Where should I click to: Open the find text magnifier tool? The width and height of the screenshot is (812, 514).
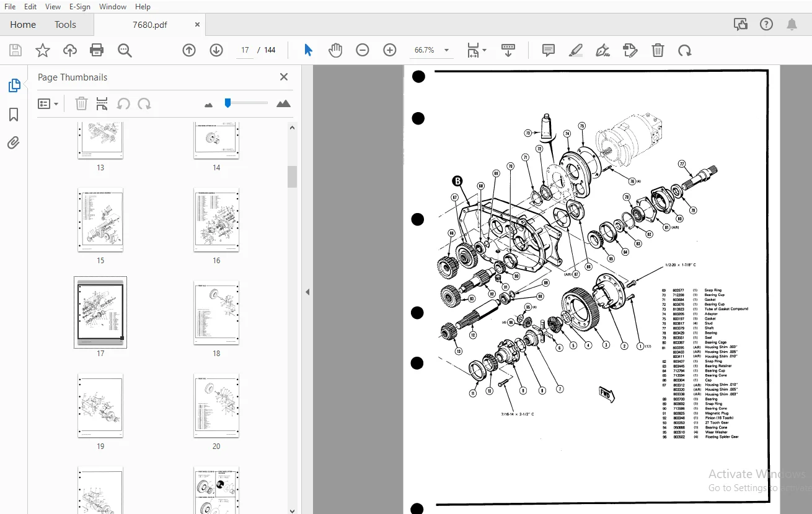pyautogui.click(x=125, y=50)
